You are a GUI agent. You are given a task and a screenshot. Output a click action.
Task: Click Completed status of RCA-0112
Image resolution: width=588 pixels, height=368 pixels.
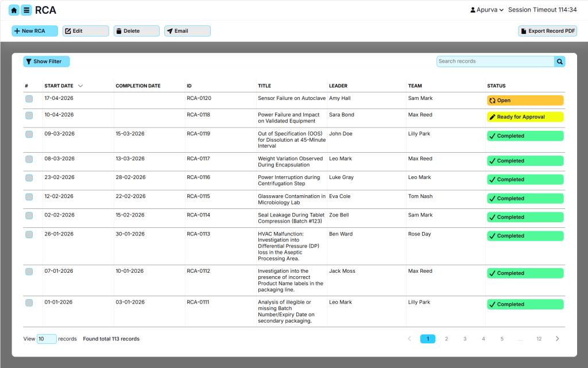(525, 273)
